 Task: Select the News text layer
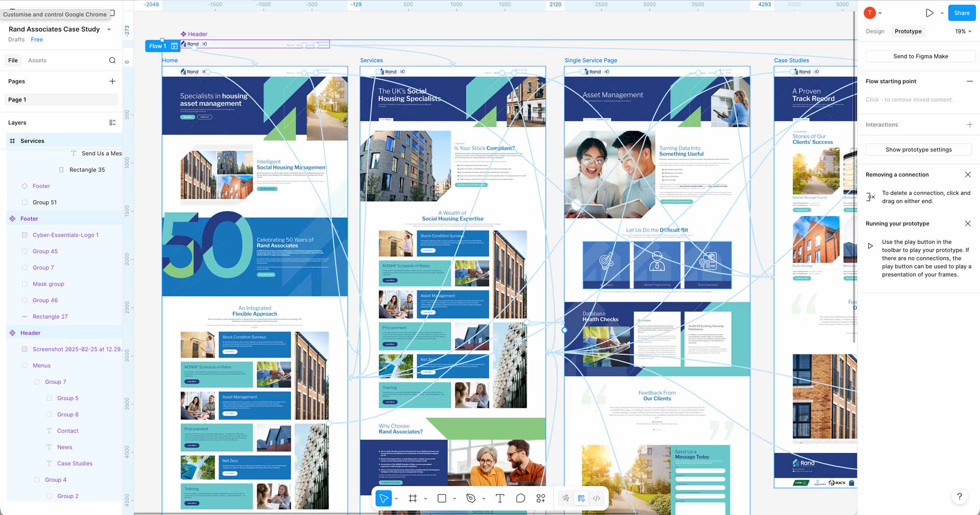pos(65,447)
